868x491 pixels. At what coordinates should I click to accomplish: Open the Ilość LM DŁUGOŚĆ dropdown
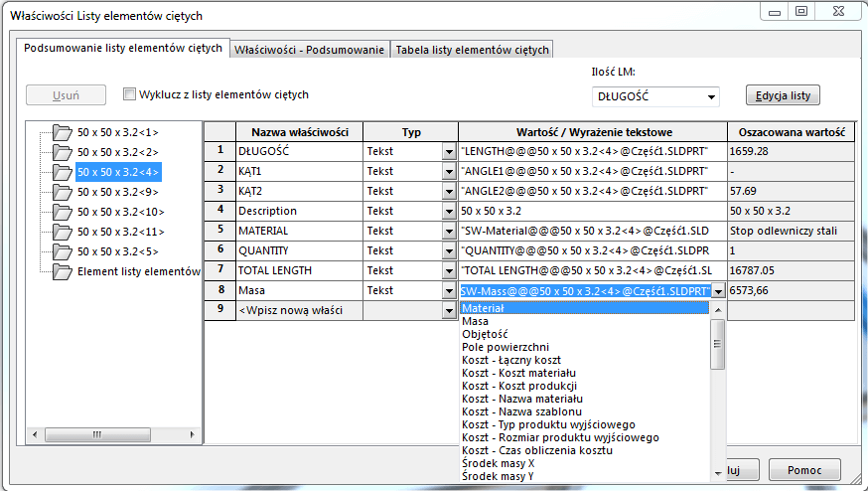710,97
